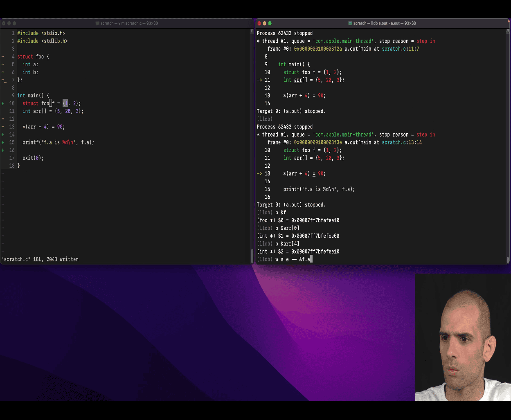This screenshot has width=511, height=420.
Task: Click the scratch.c:13:14 location in lldb output
Action: 401,142
